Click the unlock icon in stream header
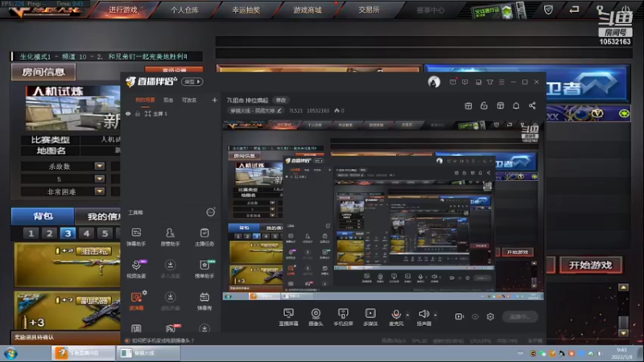 click(x=484, y=106)
